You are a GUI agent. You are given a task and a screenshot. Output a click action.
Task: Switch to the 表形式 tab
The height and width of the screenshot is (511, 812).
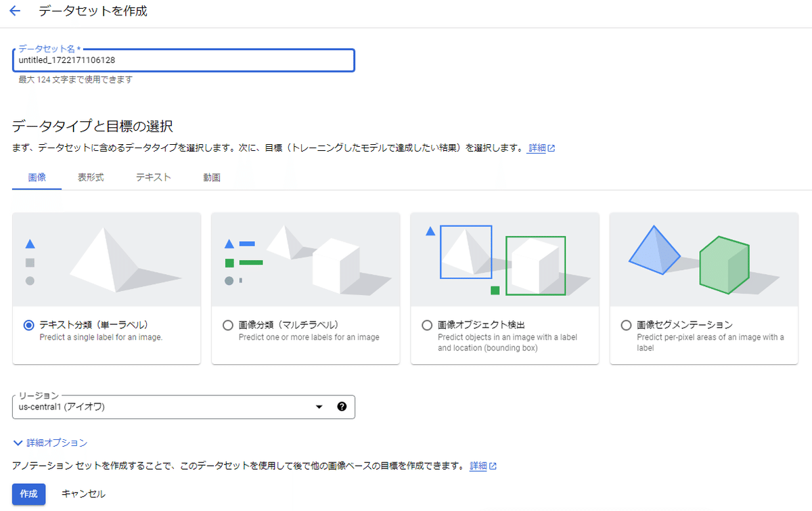click(x=91, y=177)
